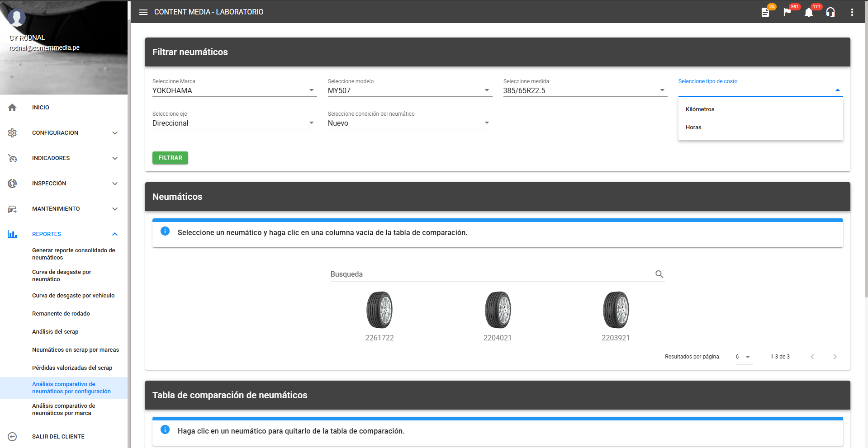Open the three-dot more options menu
The width and height of the screenshot is (868, 448).
(x=852, y=12)
